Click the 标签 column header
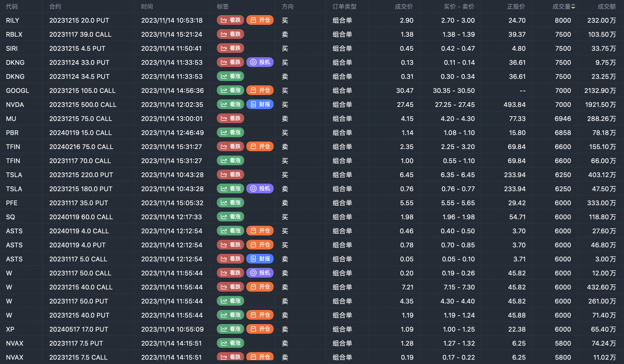The height and width of the screenshot is (364, 624). coord(223,6)
